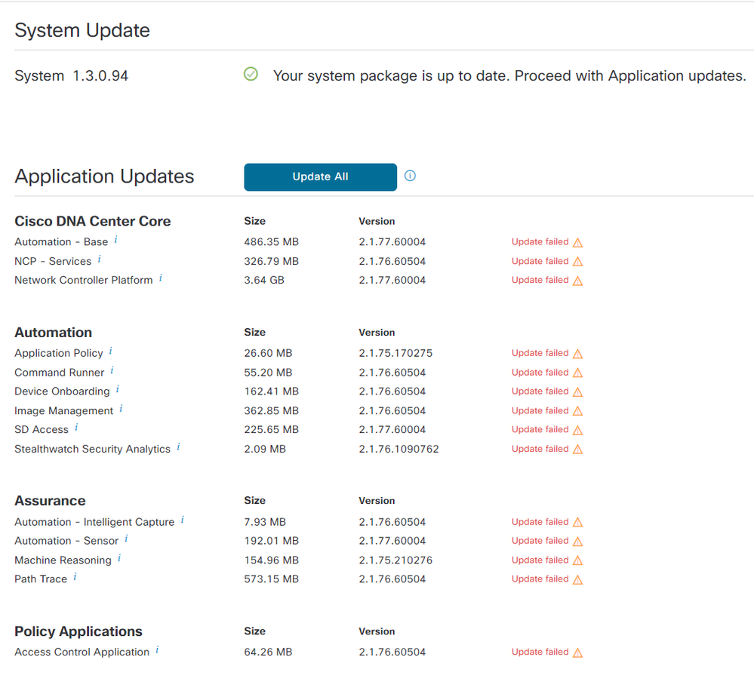Click warning icon for Automation - Sensor
754x700 pixels.
(578, 542)
